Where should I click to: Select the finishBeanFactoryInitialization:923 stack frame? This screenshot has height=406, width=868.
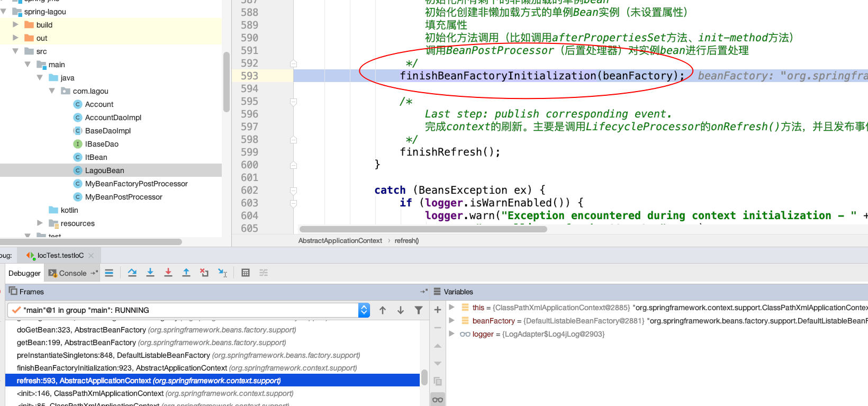click(212, 368)
